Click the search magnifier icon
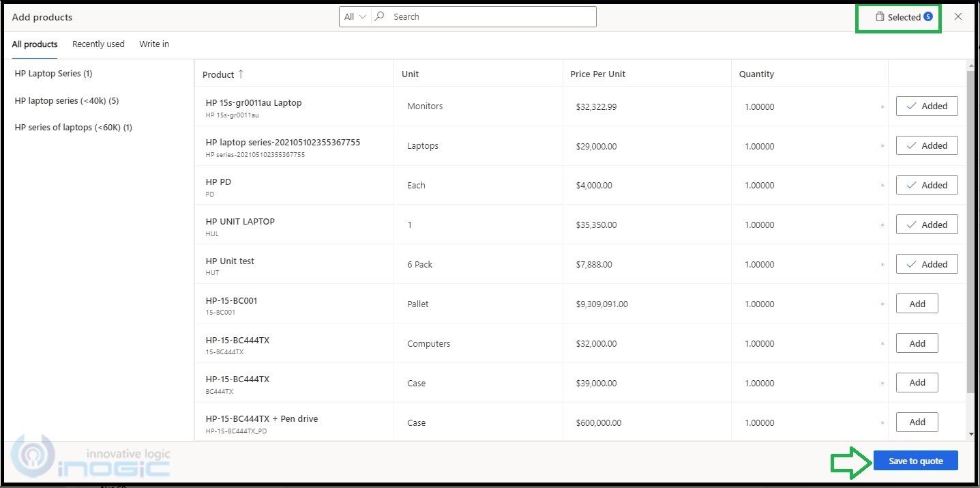The width and height of the screenshot is (980, 488). (x=381, y=17)
